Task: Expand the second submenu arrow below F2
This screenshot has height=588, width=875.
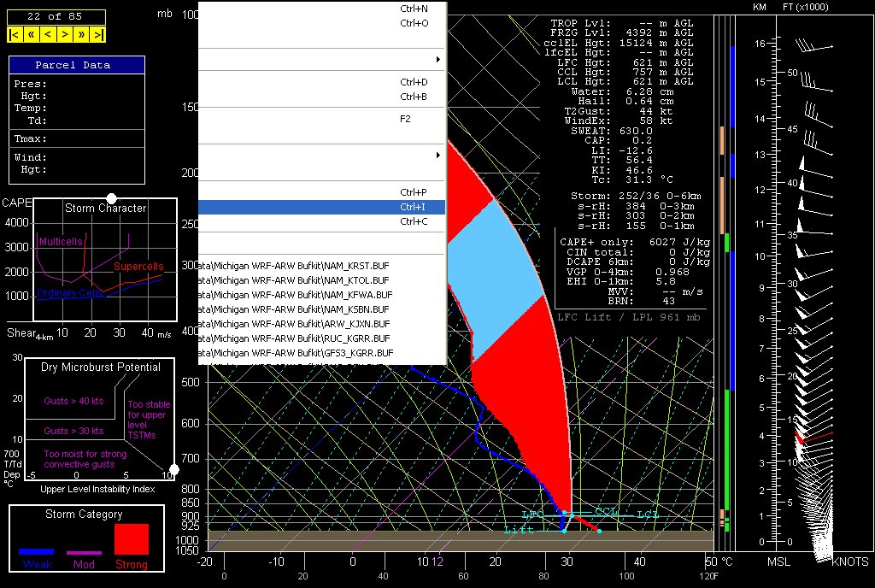Action: [x=437, y=156]
